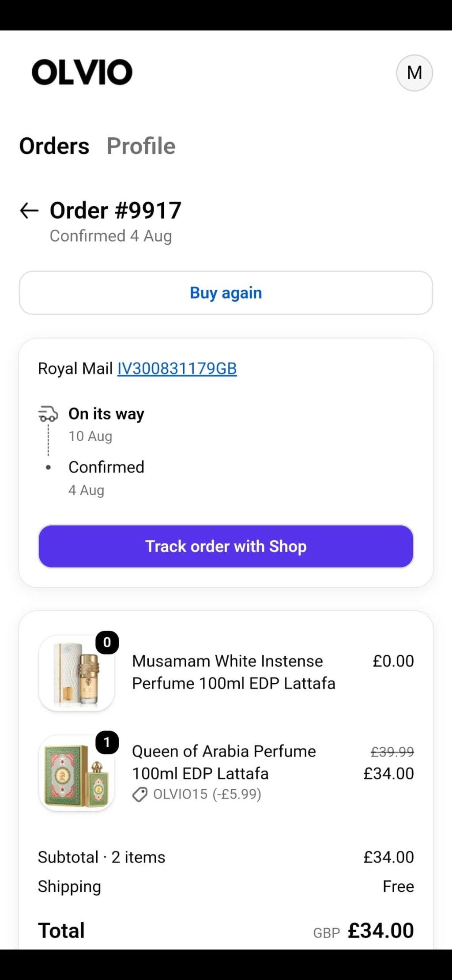
Task: Click the Buy again button
Action: point(226,293)
